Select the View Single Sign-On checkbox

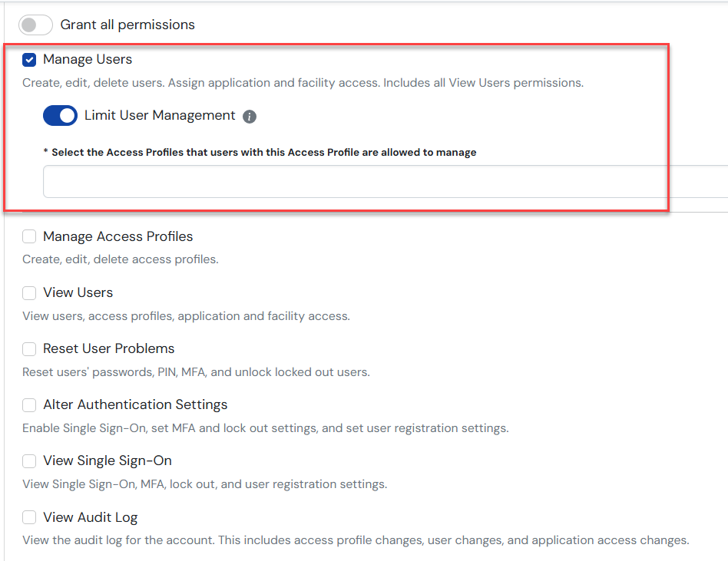click(29, 461)
